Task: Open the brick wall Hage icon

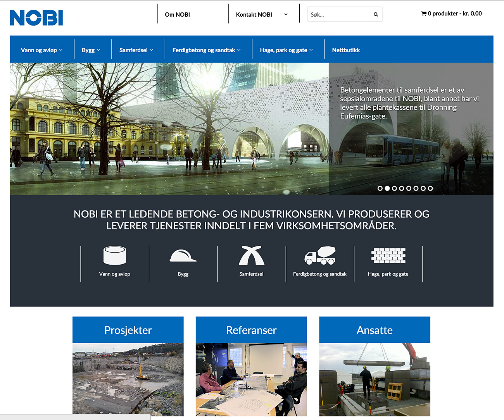Action: pos(388,255)
